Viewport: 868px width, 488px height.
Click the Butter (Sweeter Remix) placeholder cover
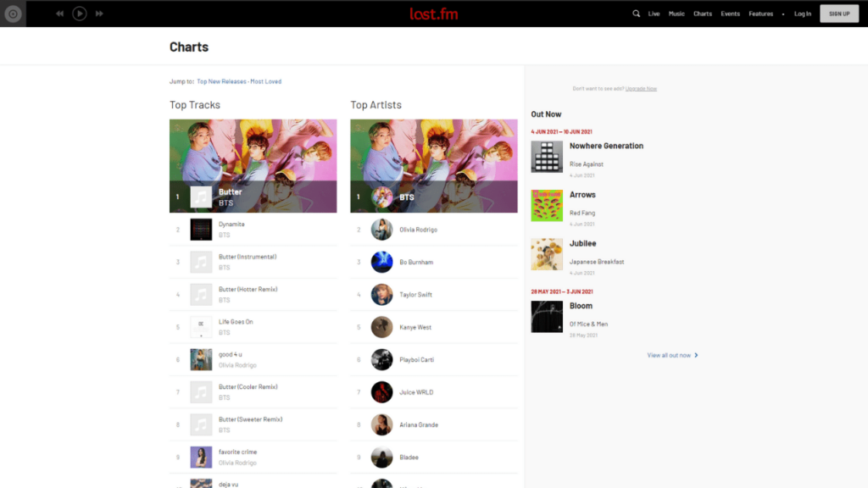(x=201, y=425)
